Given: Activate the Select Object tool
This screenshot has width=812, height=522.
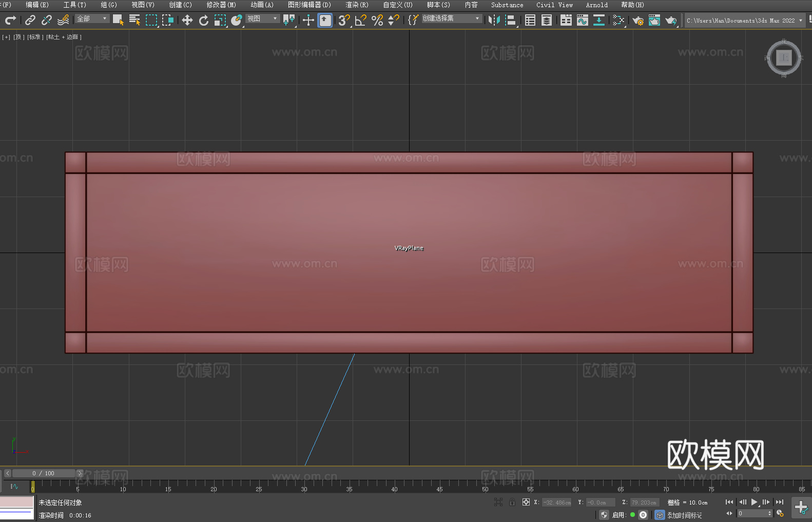Looking at the screenshot, I should click(119, 20).
